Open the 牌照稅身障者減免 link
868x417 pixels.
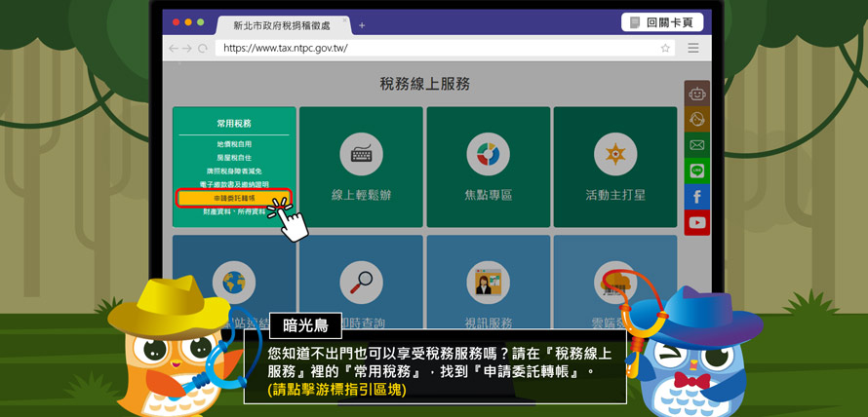click(234, 171)
